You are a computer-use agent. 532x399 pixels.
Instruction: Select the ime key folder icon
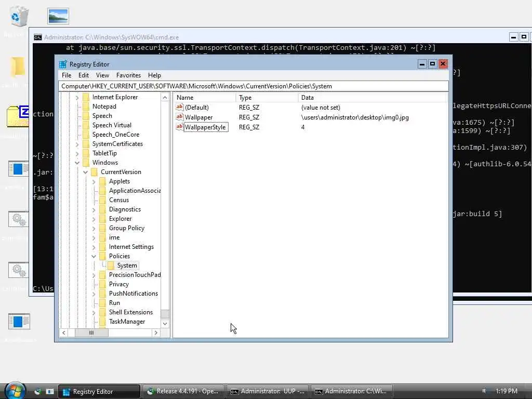(x=102, y=237)
